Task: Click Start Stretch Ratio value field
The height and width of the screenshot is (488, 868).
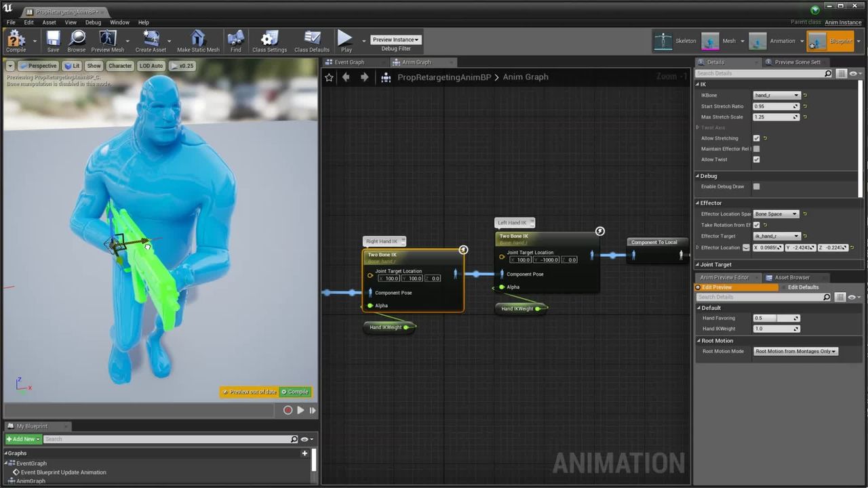Action: pos(776,106)
